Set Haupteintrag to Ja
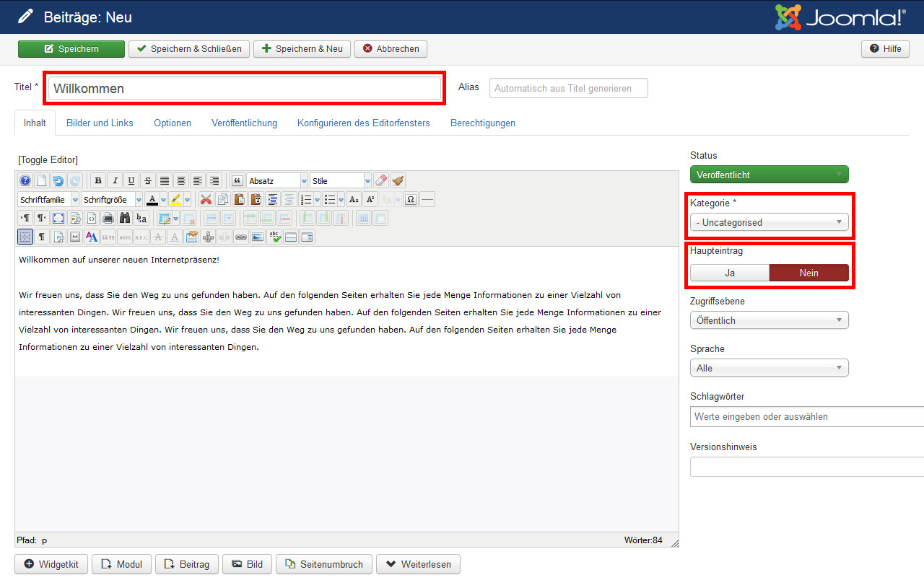924x580 pixels. click(x=730, y=273)
